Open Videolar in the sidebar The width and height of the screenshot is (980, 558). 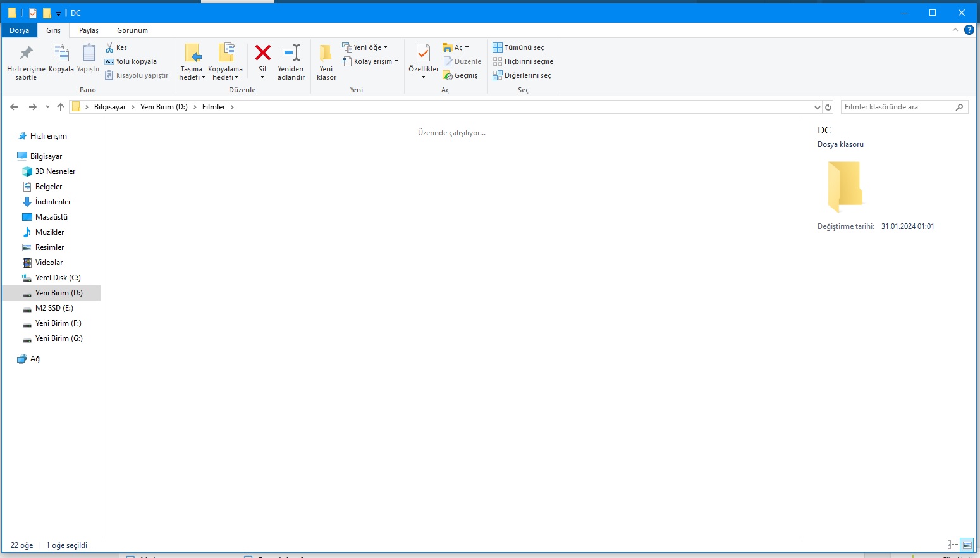pyautogui.click(x=49, y=263)
